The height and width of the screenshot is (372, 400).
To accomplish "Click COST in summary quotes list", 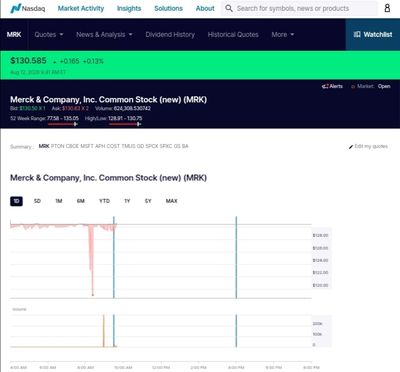I will pyautogui.click(x=113, y=146).
